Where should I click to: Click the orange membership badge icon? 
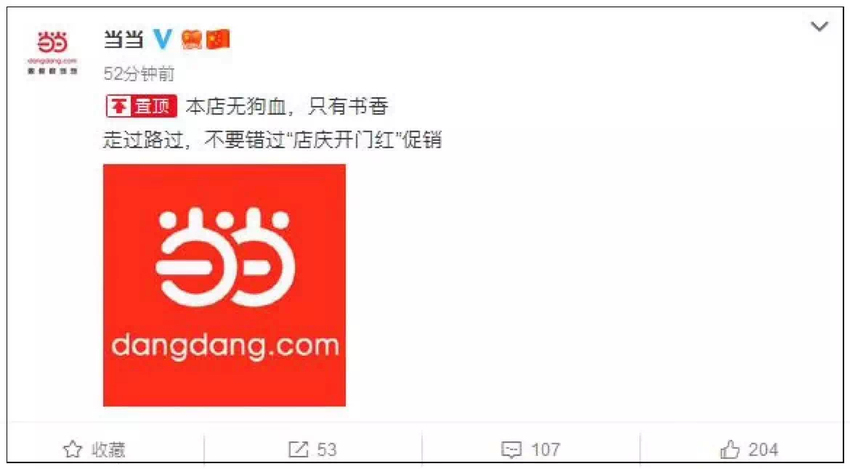191,39
